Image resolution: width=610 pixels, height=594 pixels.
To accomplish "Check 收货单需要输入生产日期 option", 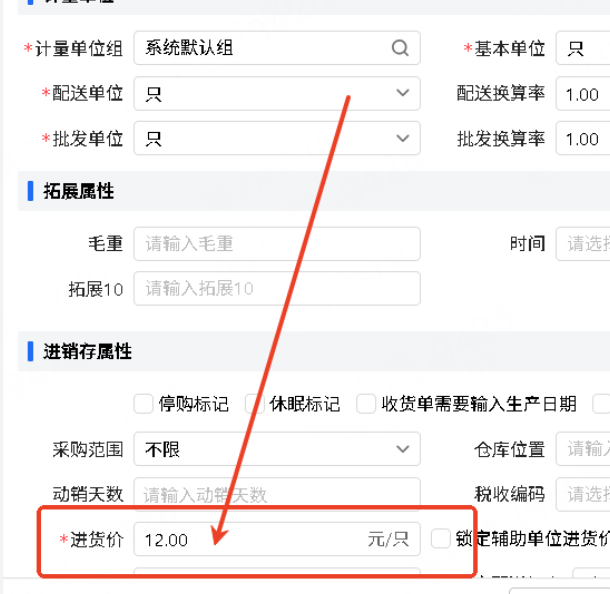I will pos(367,404).
